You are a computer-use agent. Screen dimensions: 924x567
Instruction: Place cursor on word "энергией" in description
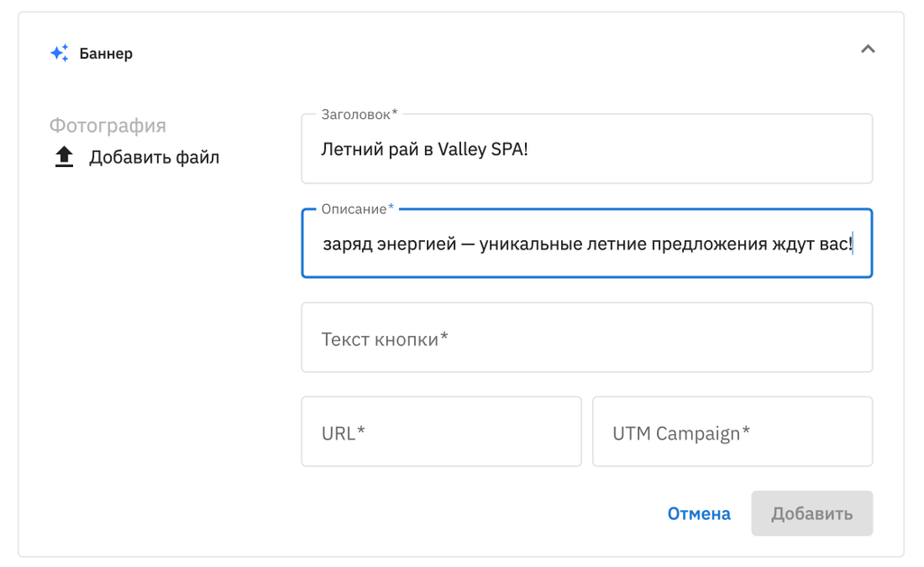[415, 244]
